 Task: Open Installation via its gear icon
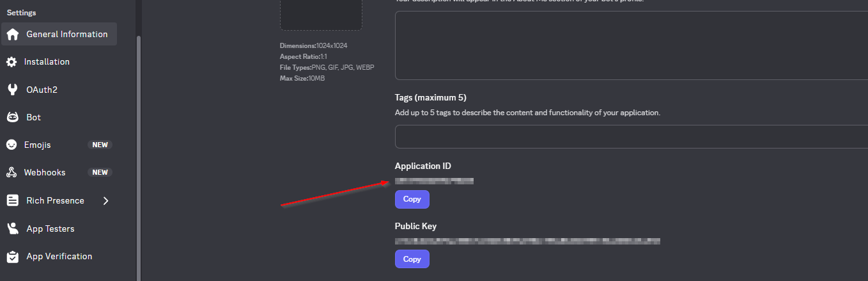click(x=12, y=62)
